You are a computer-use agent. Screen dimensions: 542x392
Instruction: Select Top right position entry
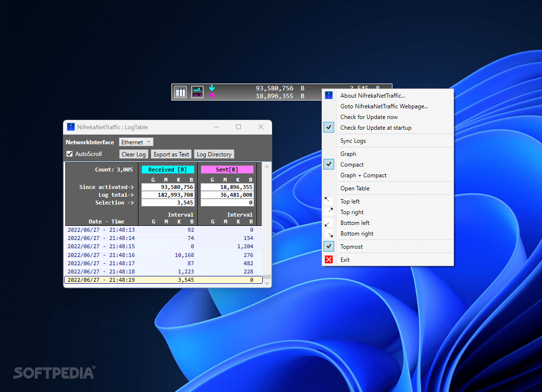coord(352,213)
